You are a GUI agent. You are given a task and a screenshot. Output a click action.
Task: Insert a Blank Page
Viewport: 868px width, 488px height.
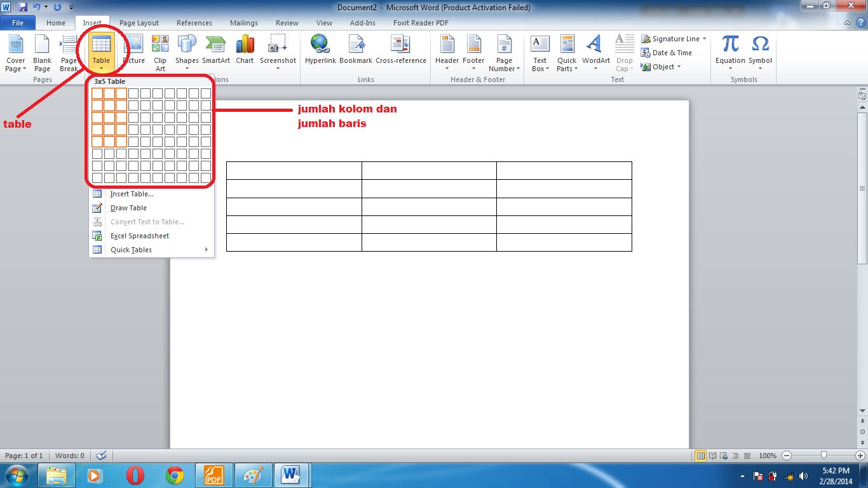[42, 53]
